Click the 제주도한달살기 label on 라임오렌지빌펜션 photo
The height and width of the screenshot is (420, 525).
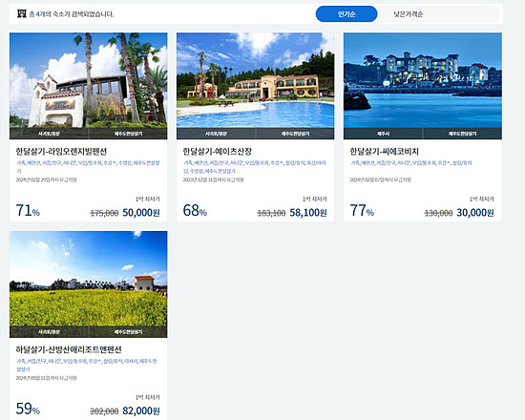128,134
